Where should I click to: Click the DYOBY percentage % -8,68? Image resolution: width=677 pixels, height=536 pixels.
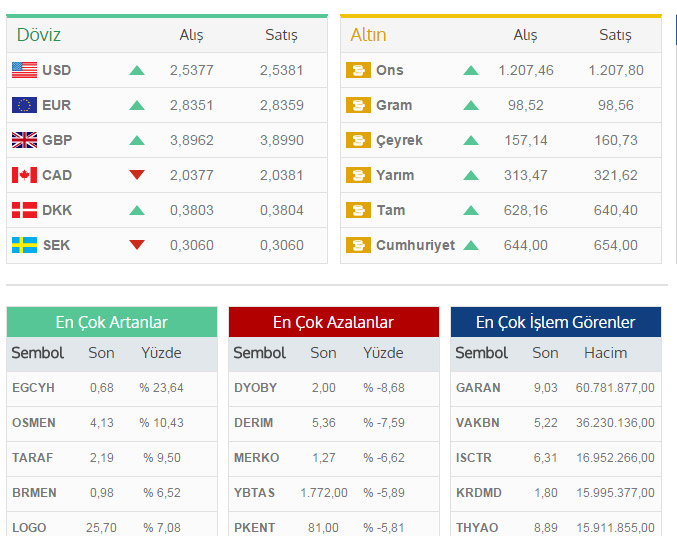pos(384,388)
